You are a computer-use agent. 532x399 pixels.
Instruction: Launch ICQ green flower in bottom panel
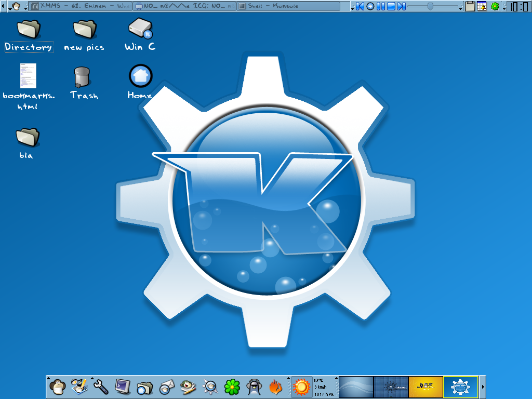(x=232, y=388)
